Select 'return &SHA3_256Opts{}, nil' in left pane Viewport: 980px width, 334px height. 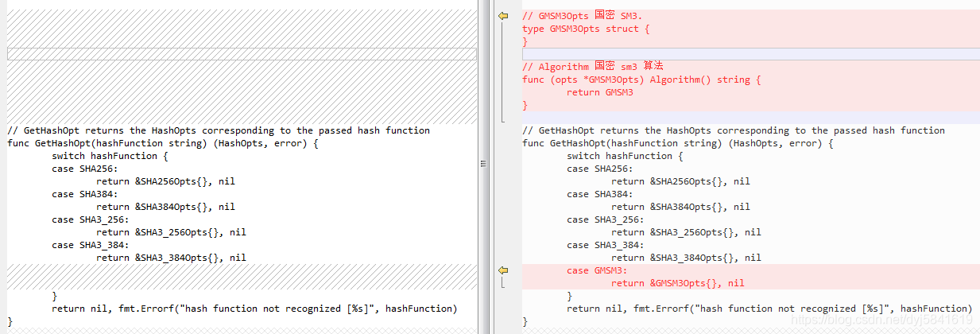tap(172, 232)
